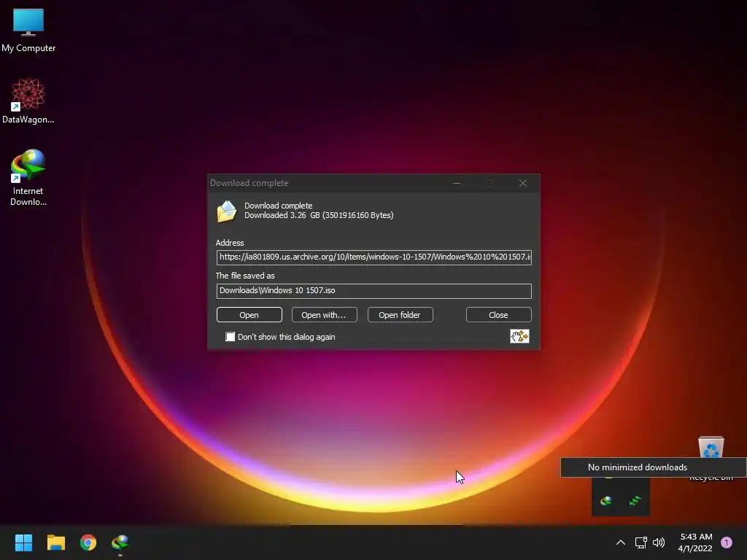Screen dimensions: 747x560
Task: Open the My Computer desktop icon
Action: [28, 31]
